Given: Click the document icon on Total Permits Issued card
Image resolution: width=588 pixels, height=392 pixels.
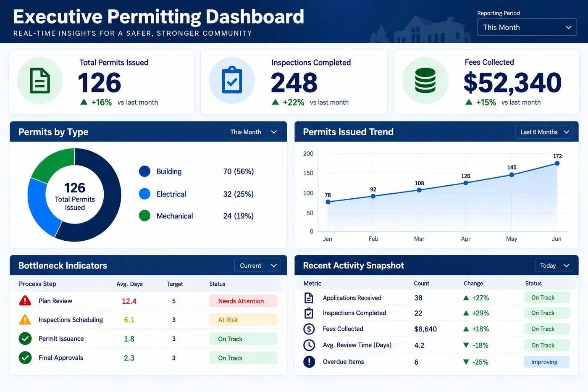Looking at the screenshot, I should click(x=40, y=81).
